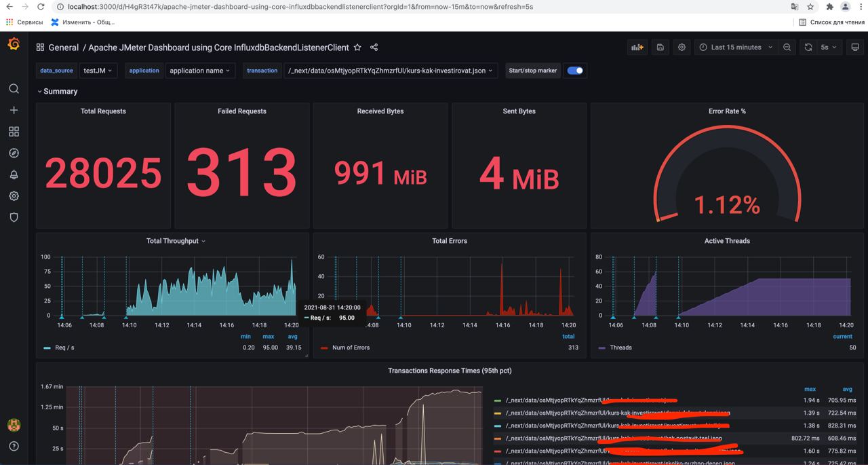Click the orange series color swatch
This screenshot has width=868, height=465.
pos(498,439)
